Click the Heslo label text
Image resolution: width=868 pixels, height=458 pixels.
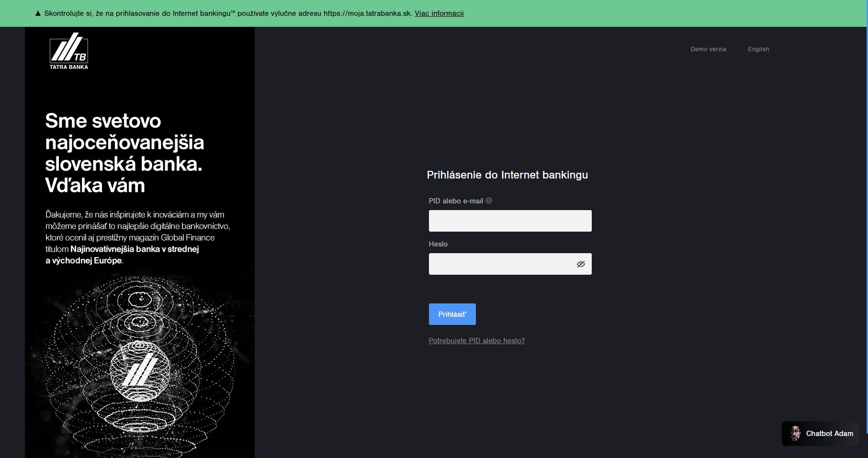pyautogui.click(x=438, y=244)
